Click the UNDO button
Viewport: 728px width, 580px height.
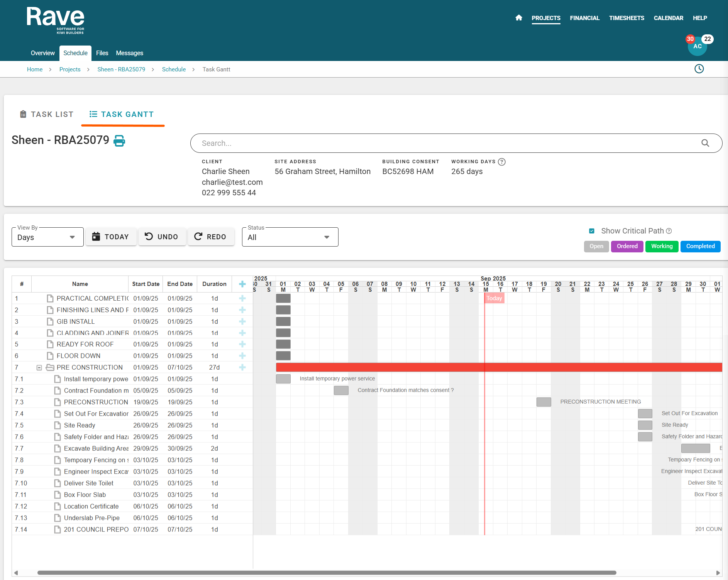pos(162,237)
